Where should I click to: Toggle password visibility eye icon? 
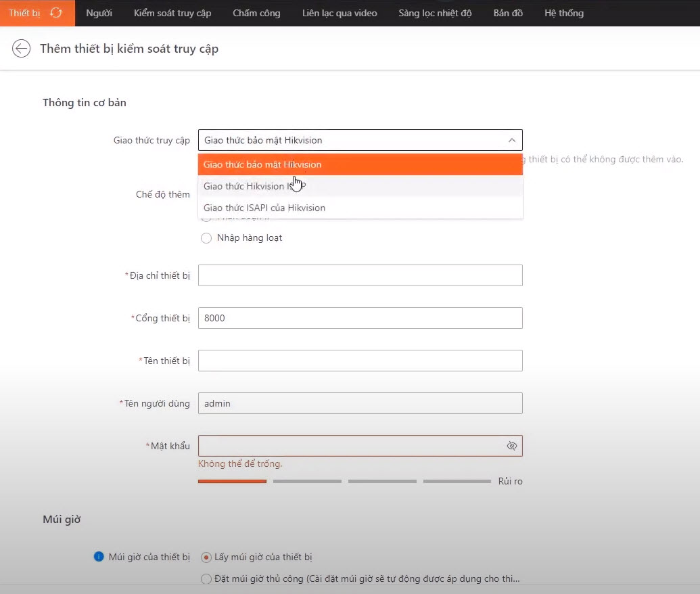(511, 446)
